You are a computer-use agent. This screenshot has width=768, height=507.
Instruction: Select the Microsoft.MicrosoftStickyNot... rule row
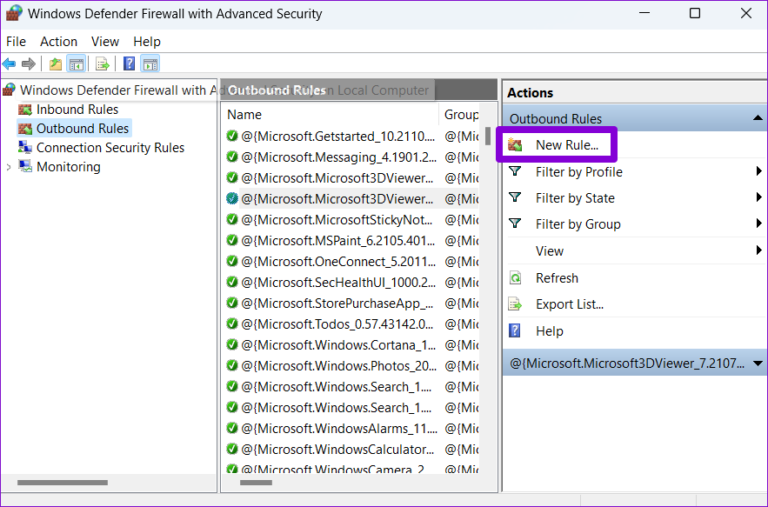pyautogui.click(x=353, y=219)
